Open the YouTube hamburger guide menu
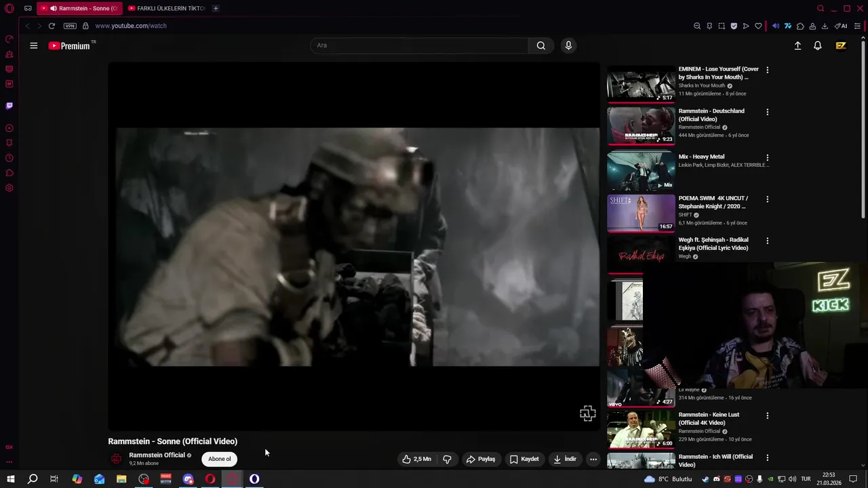Screen dimensions: 868x488 [x=33, y=45]
